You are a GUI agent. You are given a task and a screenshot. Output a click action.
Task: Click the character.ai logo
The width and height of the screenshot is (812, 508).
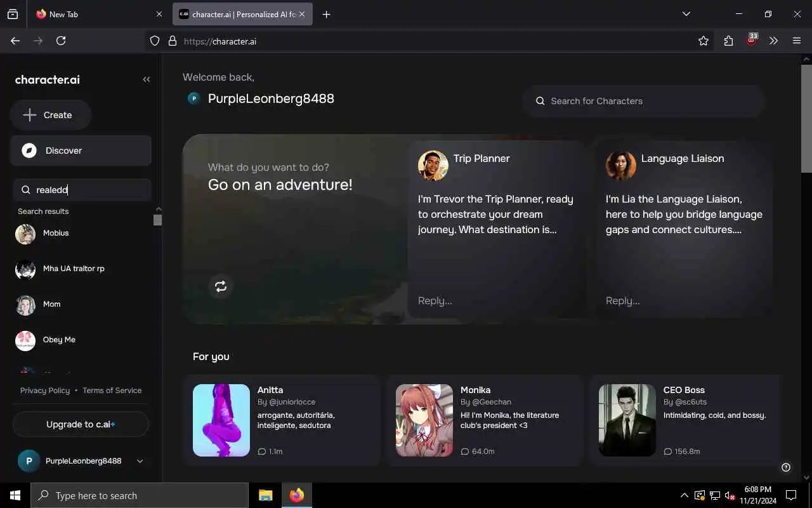(x=48, y=79)
